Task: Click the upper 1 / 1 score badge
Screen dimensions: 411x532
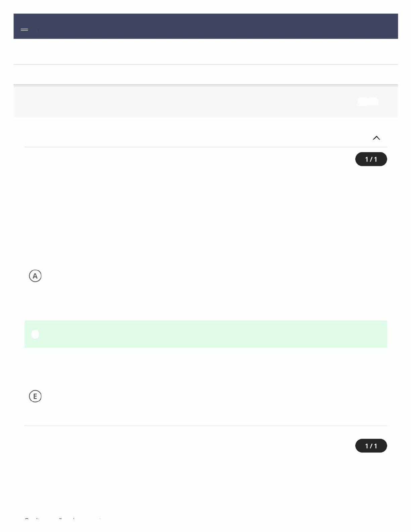Action: pos(371,159)
